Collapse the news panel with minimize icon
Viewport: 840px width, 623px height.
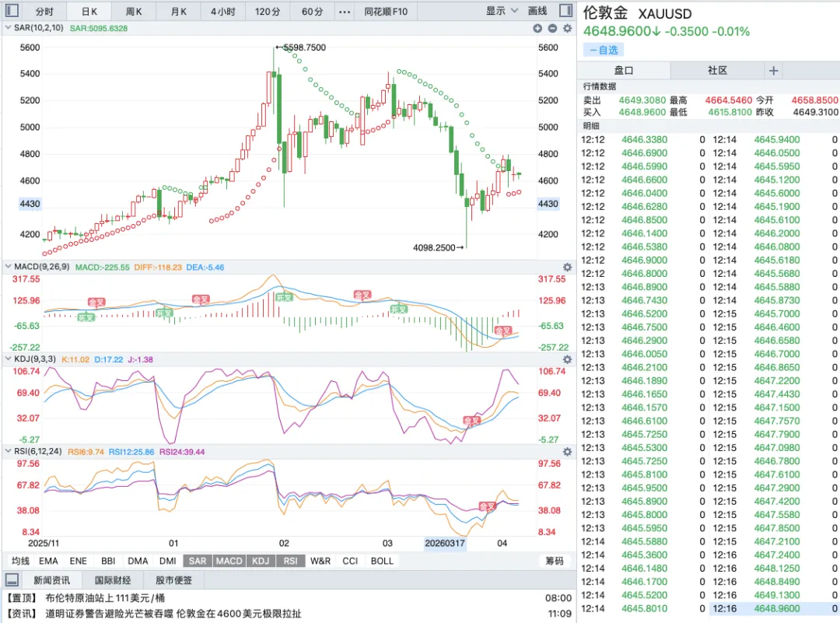tap(11, 579)
